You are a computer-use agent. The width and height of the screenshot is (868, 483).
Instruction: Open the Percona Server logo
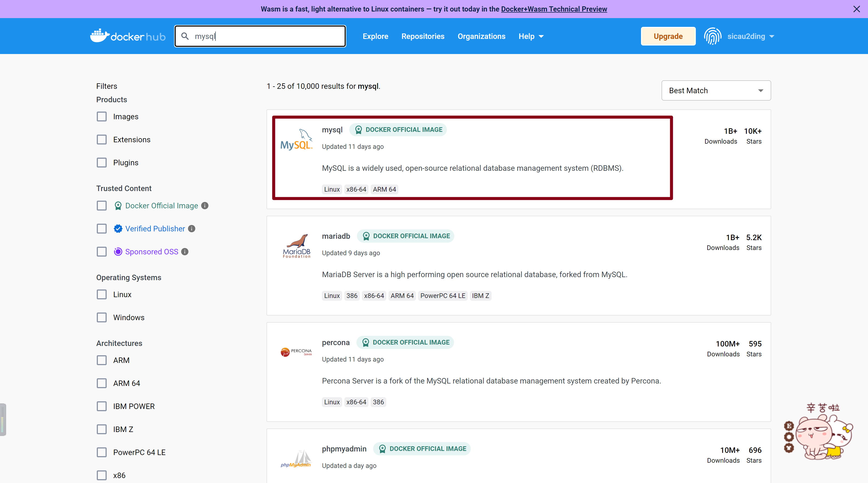296,352
